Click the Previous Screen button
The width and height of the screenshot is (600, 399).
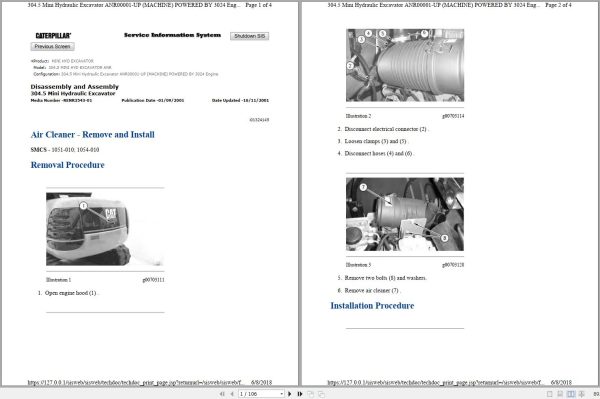(52, 46)
